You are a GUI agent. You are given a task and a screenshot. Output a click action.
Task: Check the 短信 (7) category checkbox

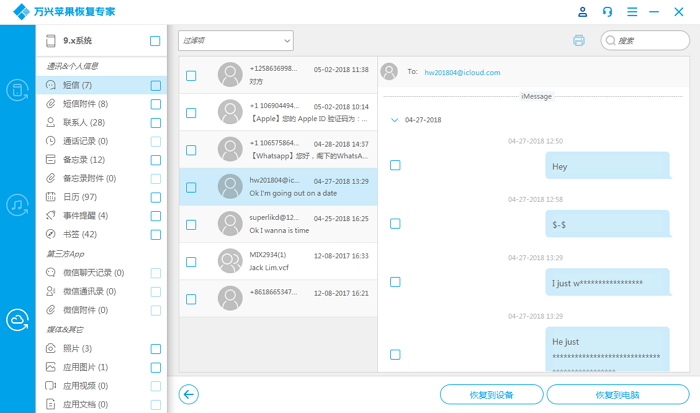pos(155,85)
